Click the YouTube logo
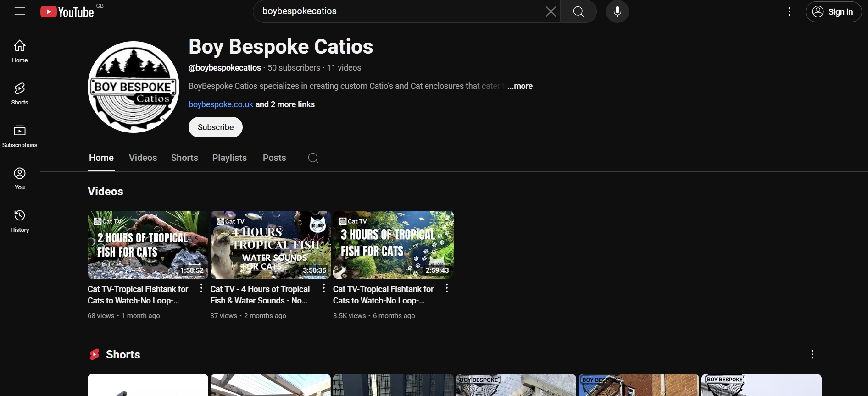This screenshot has height=396, width=868. (67, 11)
